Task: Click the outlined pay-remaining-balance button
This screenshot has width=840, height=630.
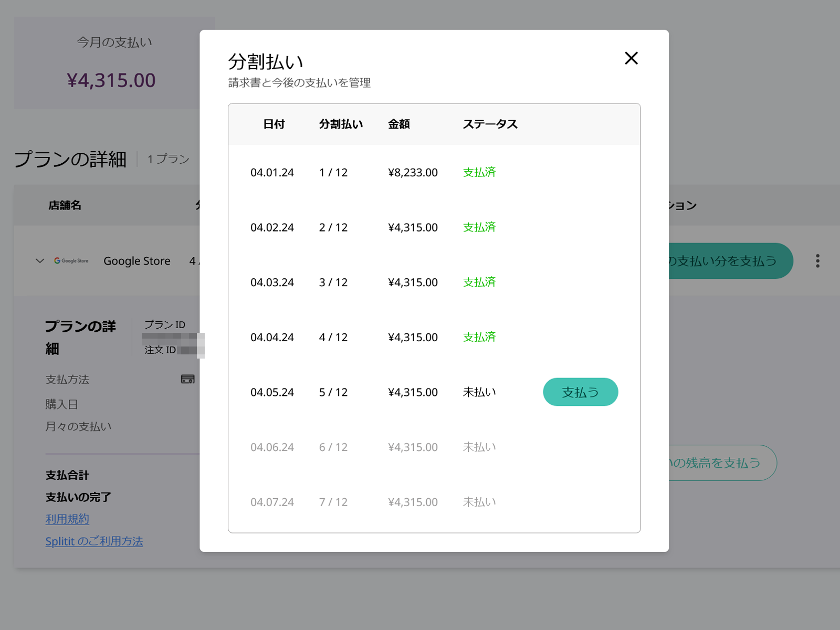Action: click(722, 463)
